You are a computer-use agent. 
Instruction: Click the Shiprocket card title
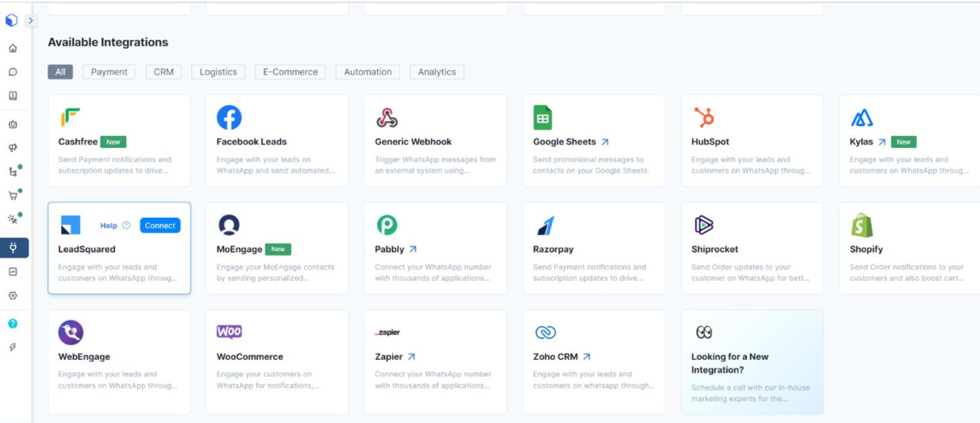(715, 249)
